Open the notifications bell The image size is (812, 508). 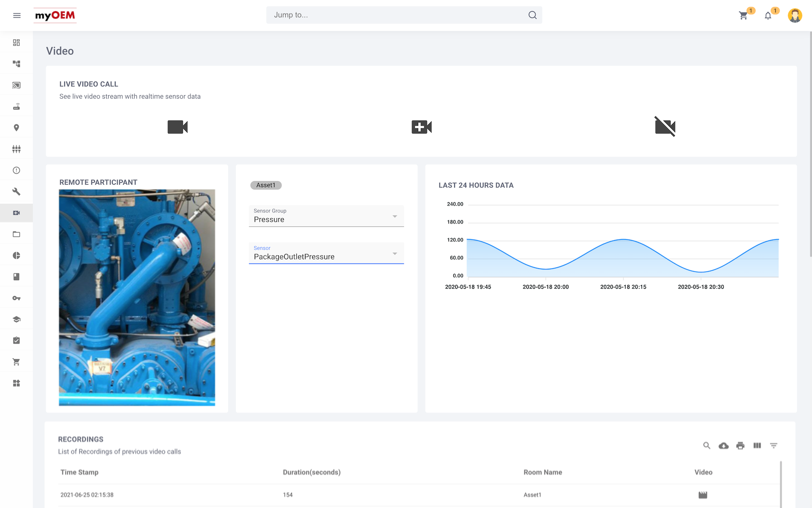point(768,15)
